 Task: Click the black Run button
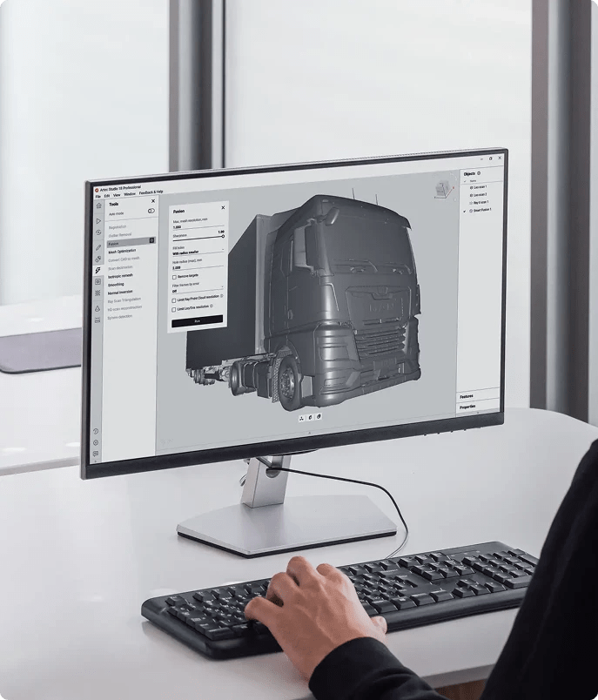point(198,320)
